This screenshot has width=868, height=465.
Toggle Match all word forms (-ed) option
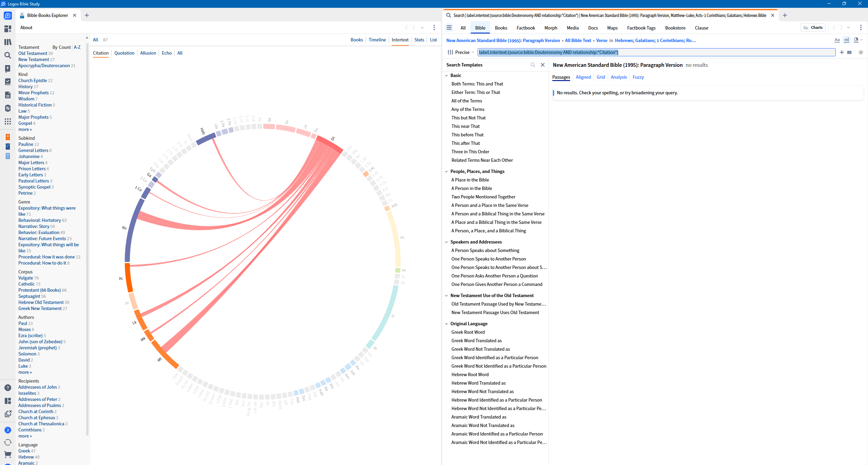[x=846, y=40]
